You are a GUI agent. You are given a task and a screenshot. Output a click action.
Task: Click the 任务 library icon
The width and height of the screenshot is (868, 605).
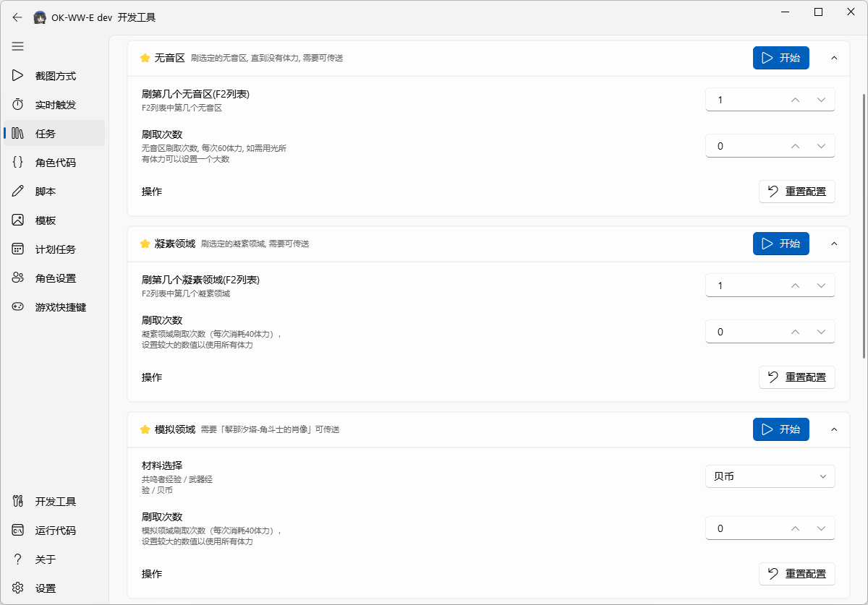(18, 134)
